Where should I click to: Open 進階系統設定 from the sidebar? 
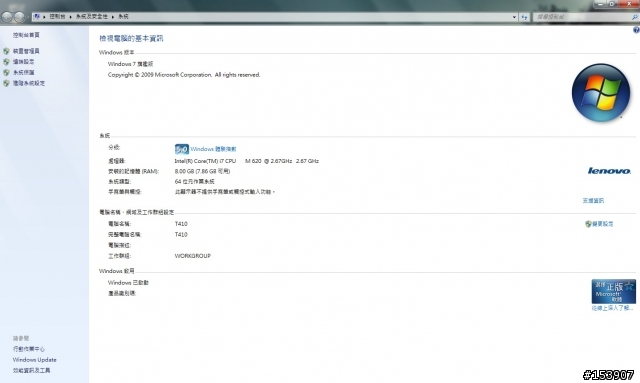click(29, 83)
